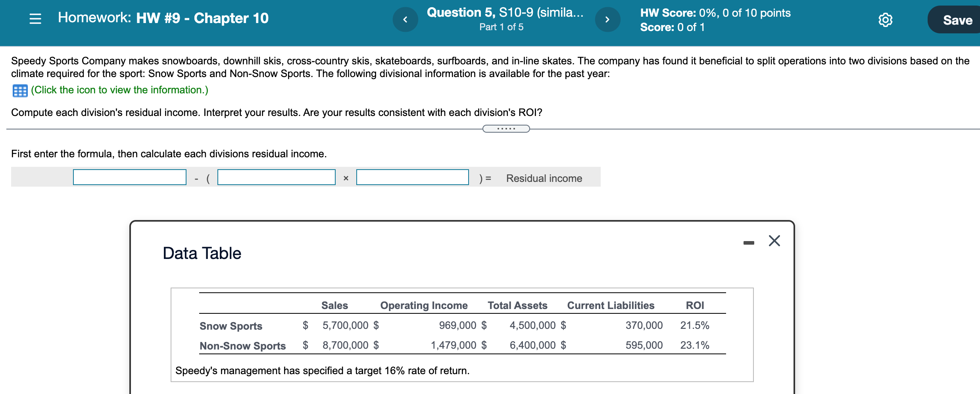Collapse the question instructions section
The height and width of the screenshot is (394, 980).
pyautogui.click(x=506, y=128)
